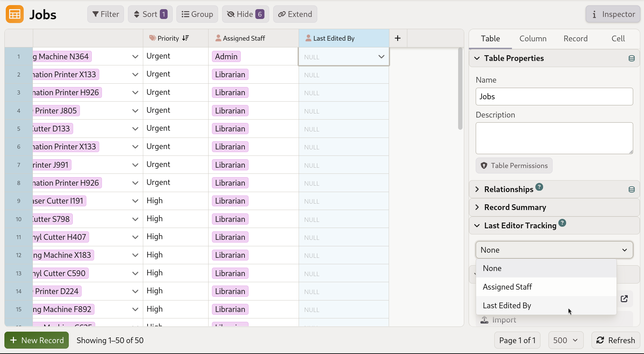Click the help icon next to Relationships
This screenshot has width=644, height=354.
pyautogui.click(x=539, y=187)
